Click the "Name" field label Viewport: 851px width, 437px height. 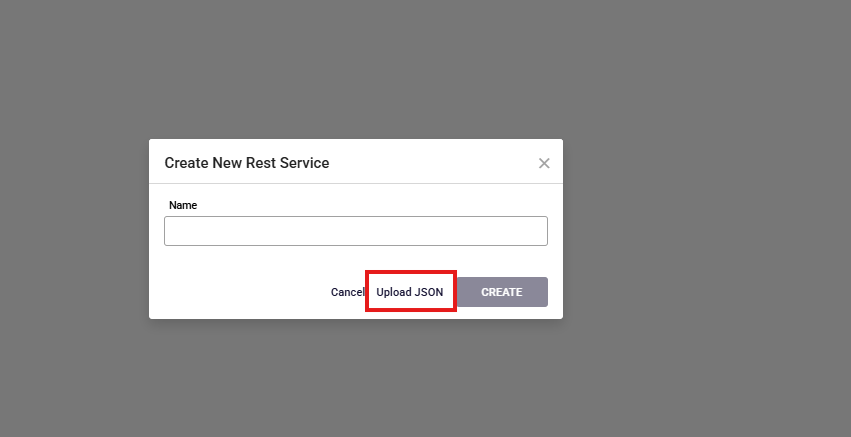tap(183, 205)
